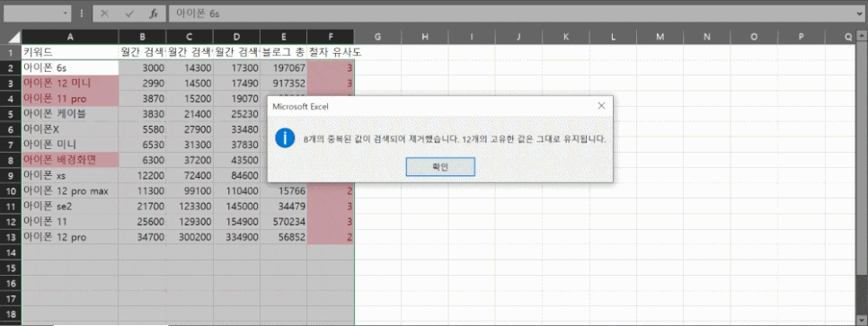Viewport: 868px width, 326px height.
Task: Select the cell with value 14300
Action: [x=190, y=68]
